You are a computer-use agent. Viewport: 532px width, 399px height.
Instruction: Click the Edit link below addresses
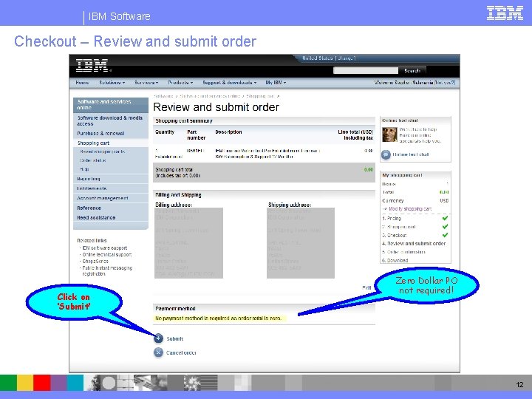(x=366, y=287)
